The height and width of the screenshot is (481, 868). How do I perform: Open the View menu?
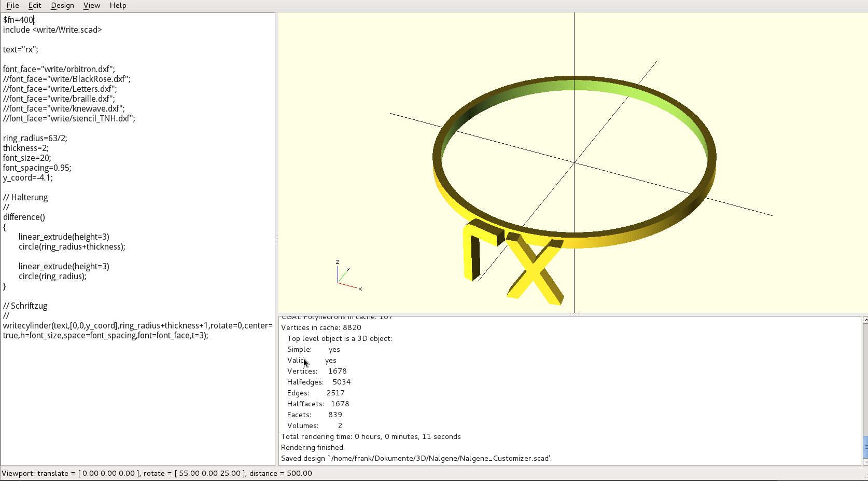(92, 5)
